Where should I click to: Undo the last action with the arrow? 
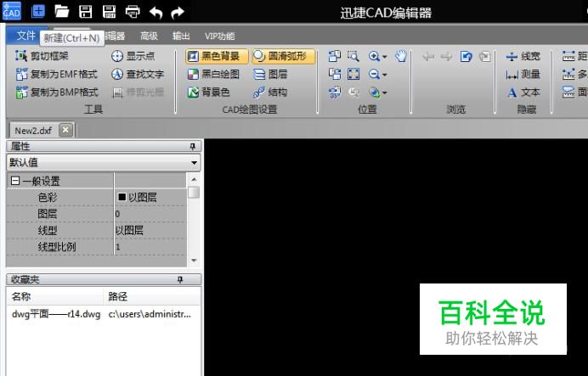pos(156,13)
